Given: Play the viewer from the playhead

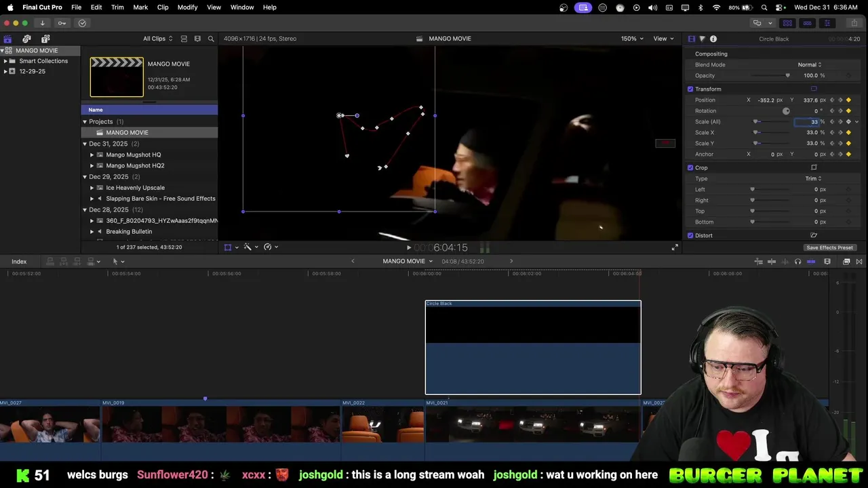Looking at the screenshot, I should 409,247.
